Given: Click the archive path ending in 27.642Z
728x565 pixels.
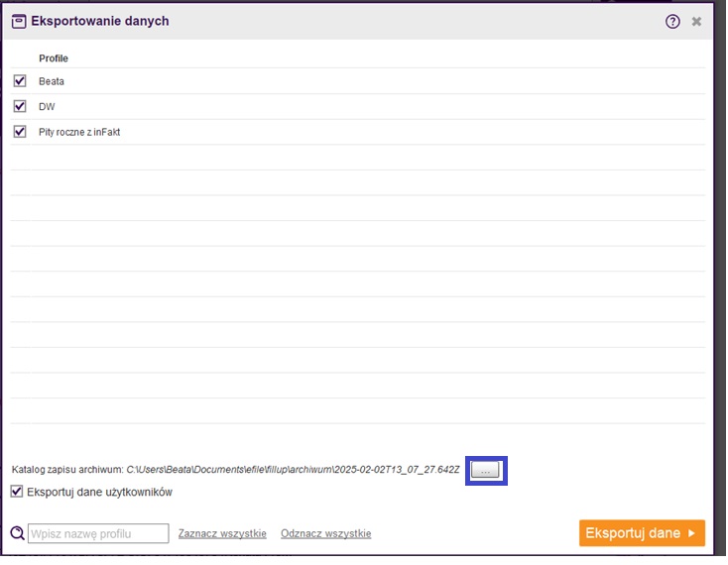Looking at the screenshot, I should pos(293,470).
